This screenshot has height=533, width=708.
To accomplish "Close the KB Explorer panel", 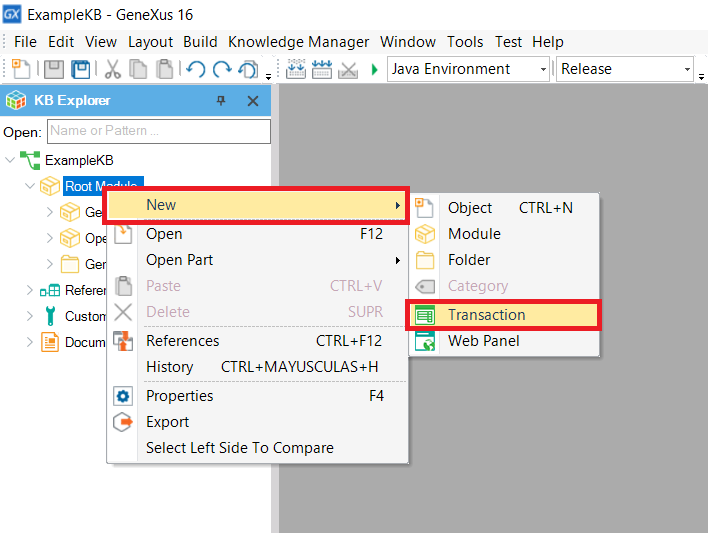I will click(253, 101).
